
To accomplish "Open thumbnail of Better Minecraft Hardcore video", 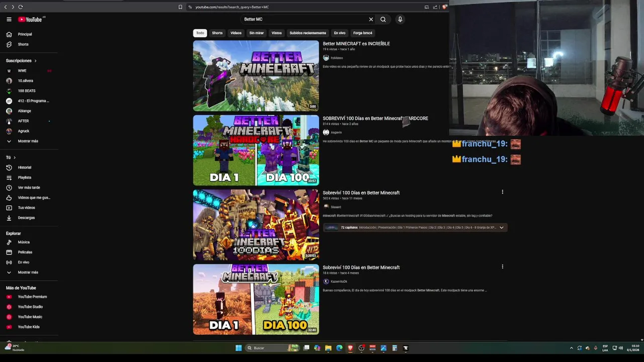I will (256, 150).
